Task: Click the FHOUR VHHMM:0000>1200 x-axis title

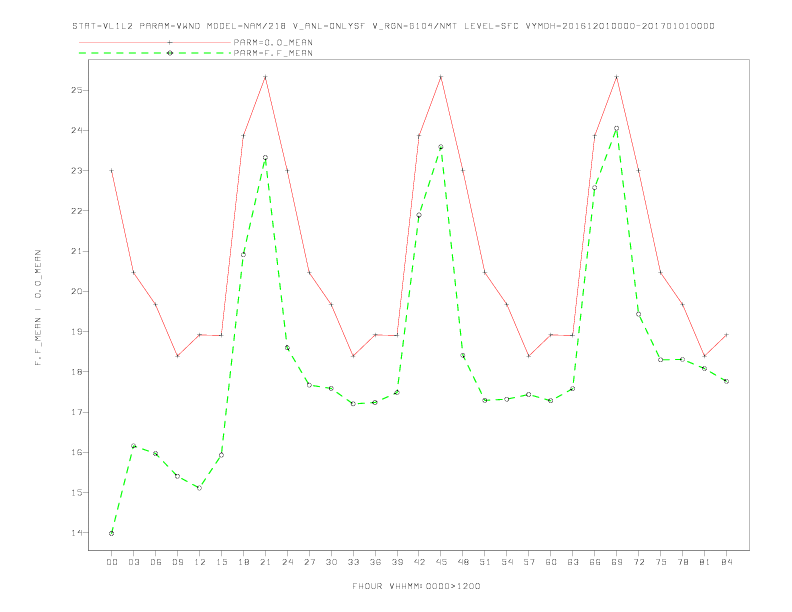Action: click(x=416, y=586)
